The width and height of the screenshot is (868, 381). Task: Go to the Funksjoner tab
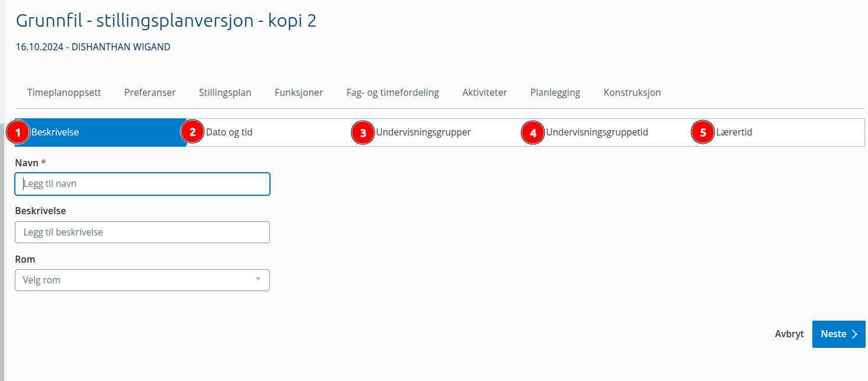(299, 92)
